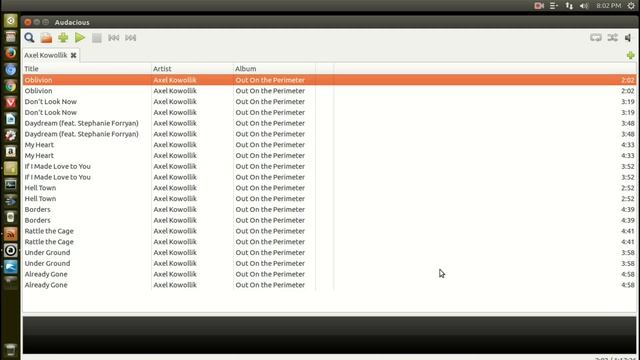Select the first If I Made Love to You
This screenshot has height=360, width=640.
[329, 167]
